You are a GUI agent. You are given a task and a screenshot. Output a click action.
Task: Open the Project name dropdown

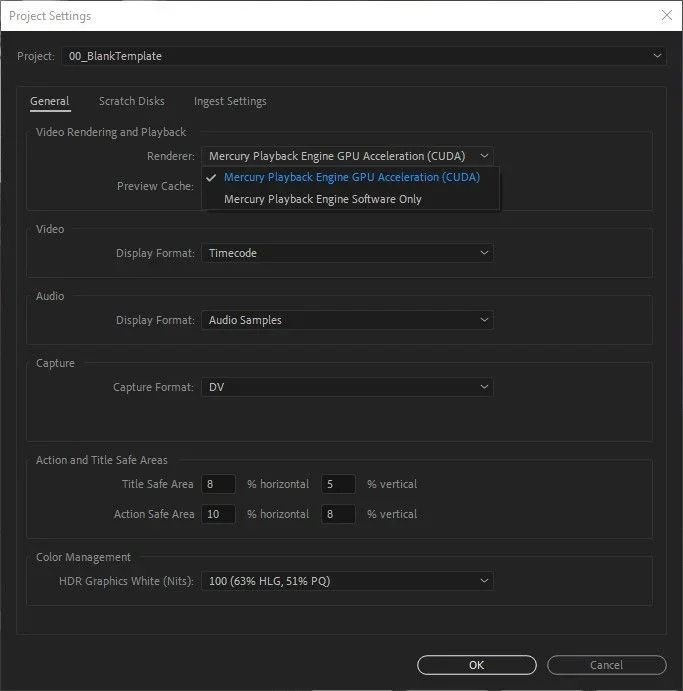click(x=364, y=56)
